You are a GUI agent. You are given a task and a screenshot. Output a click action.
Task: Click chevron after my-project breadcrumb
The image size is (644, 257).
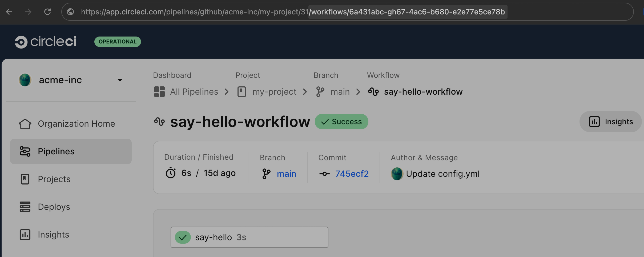[305, 92]
